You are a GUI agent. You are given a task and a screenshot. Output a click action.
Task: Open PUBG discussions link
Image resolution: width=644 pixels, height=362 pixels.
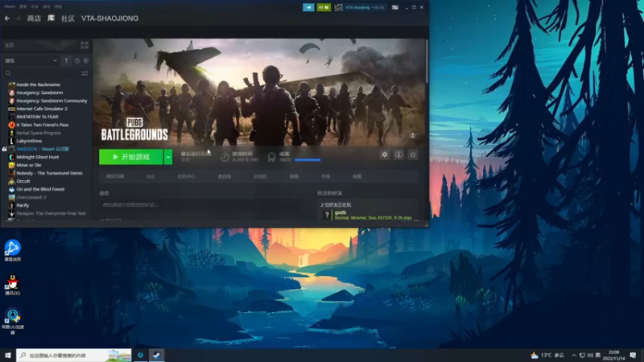[260, 176]
